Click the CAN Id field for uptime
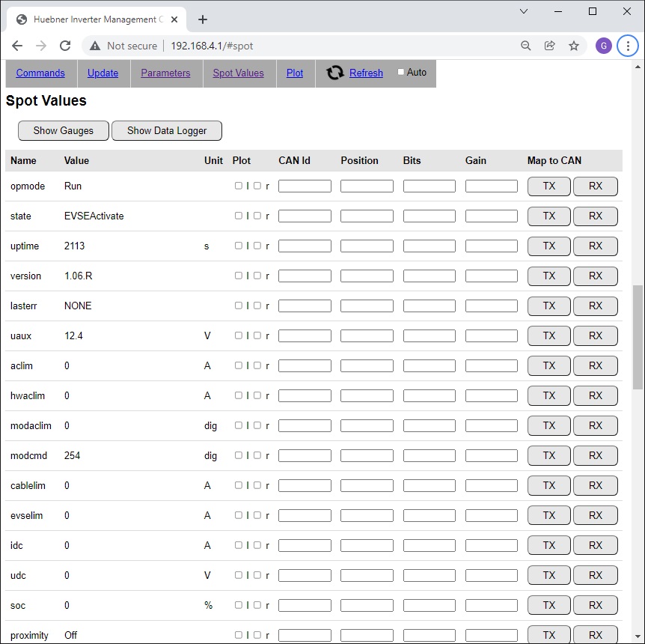 (305, 246)
